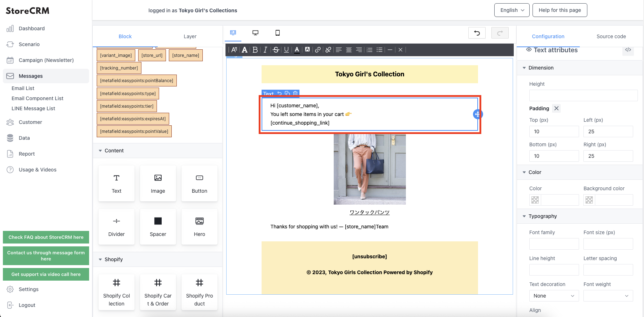Switch to desktop preview mode
This screenshot has width=644, height=317.
(x=255, y=33)
